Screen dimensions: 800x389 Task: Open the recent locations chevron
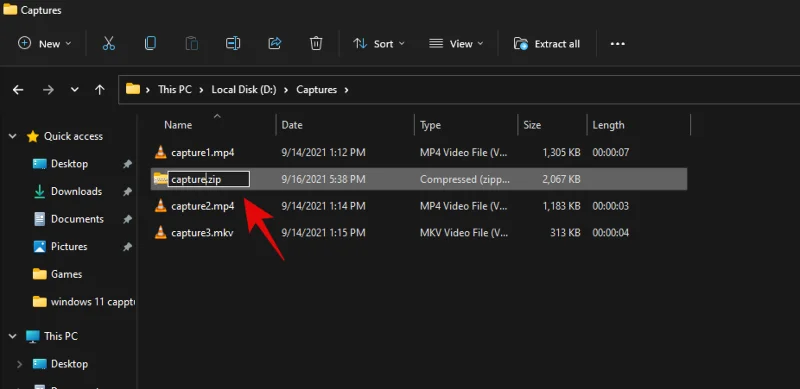pyautogui.click(x=74, y=90)
